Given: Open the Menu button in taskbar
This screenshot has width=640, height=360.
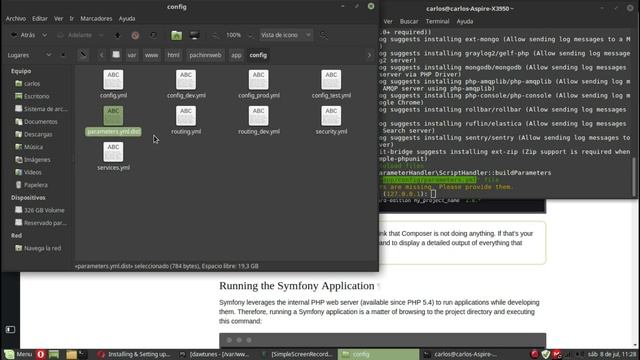Looking at the screenshot, I should tap(18, 354).
